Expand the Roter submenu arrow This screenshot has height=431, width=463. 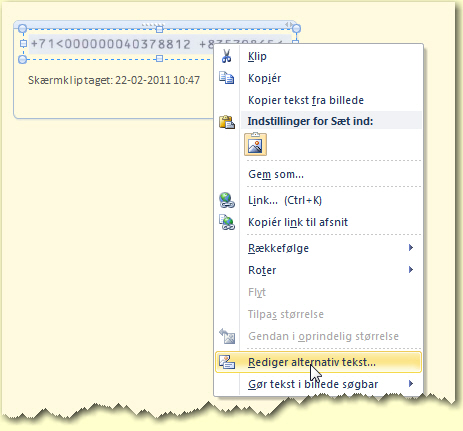coord(411,270)
